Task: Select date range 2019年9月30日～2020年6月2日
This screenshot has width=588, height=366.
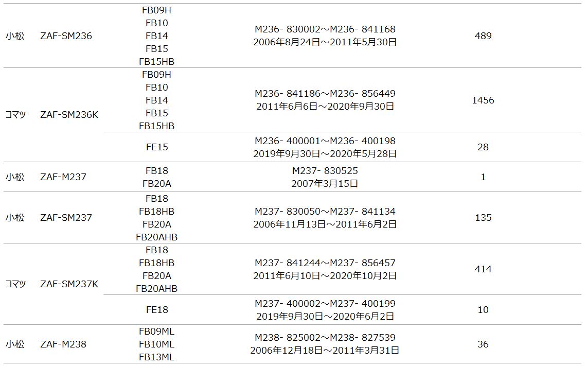Action: pyautogui.click(x=325, y=317)
